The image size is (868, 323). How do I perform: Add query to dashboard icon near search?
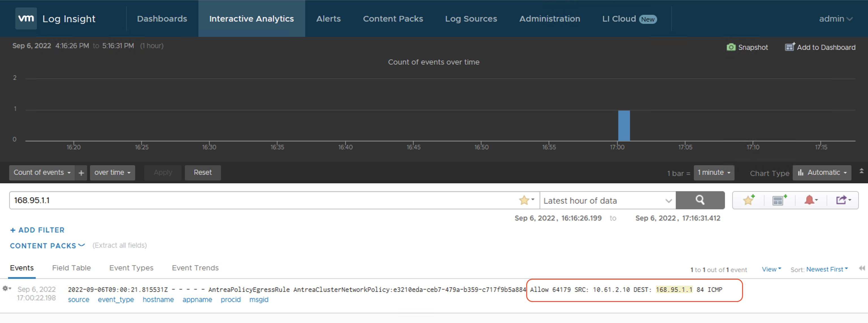pyautogui.click(x=779, y=200)
